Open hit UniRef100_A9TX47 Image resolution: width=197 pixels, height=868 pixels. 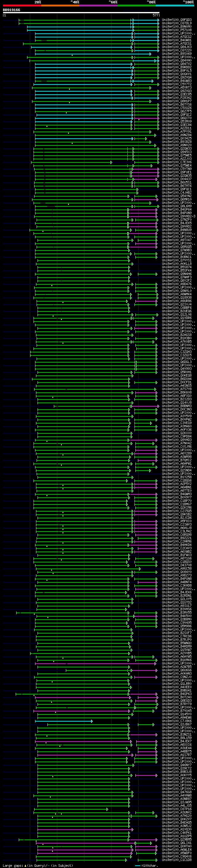point(177,240)
